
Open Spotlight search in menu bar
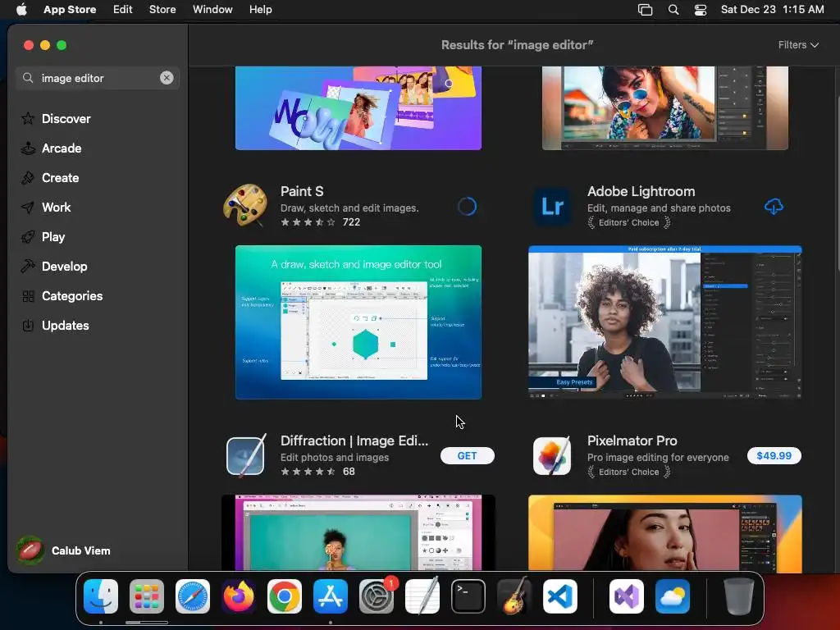pos(673,10)
